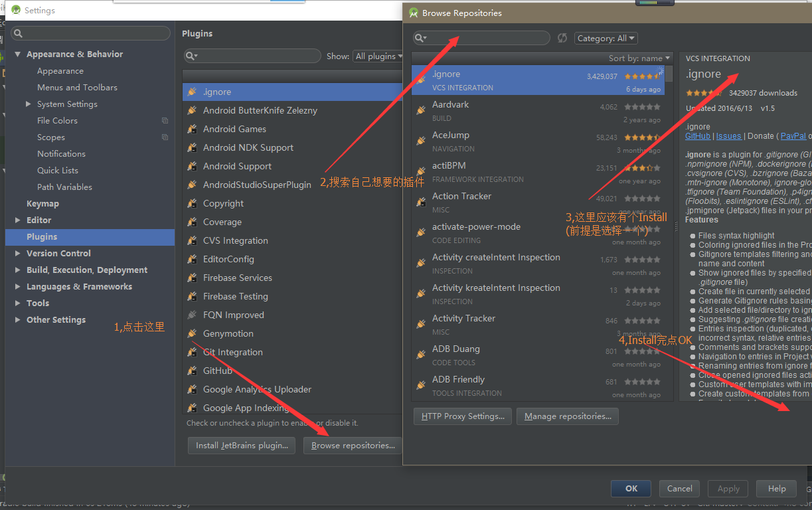Open the Sort by: name dropdown
Viewport: 812px width, 510px height.
(x=639, y=58)
